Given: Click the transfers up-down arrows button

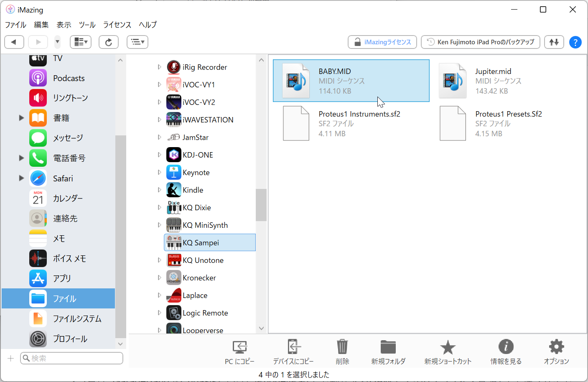Looking at the screenshot, I should 554,42.
